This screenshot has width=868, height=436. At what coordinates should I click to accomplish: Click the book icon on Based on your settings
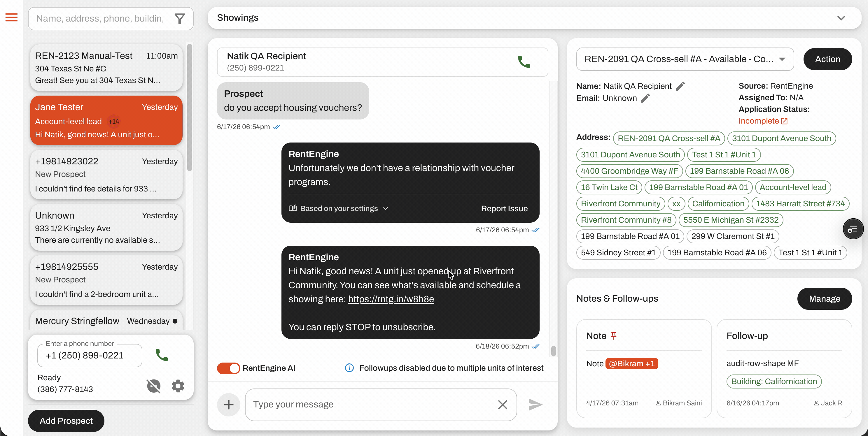(x=293, y=208)
